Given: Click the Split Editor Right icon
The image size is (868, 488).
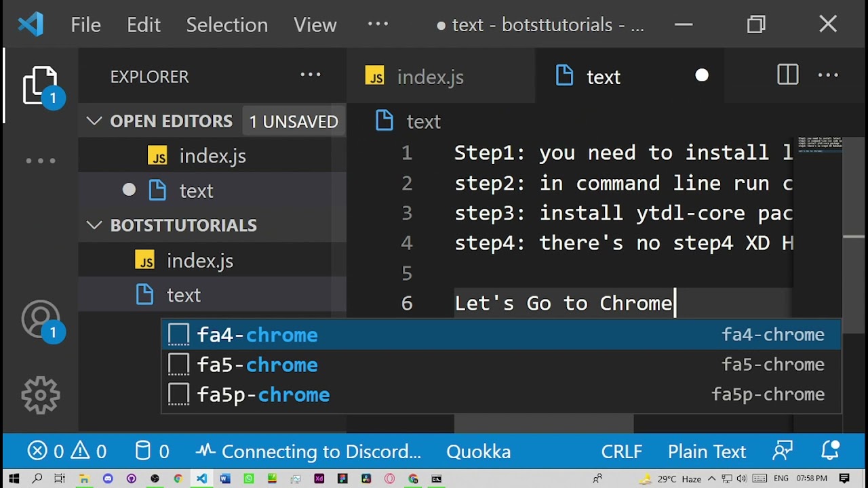Looking at the screenshot, I should (788, 75).
